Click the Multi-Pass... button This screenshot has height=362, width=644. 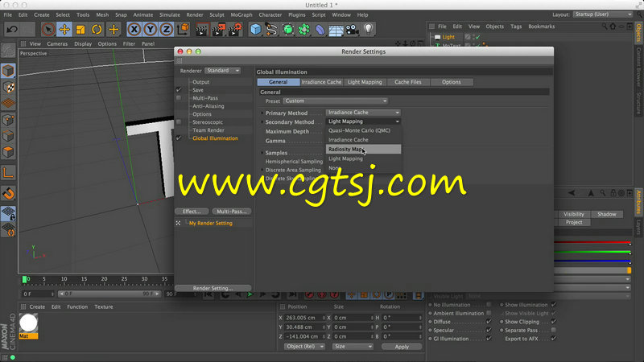pos(232,212)
